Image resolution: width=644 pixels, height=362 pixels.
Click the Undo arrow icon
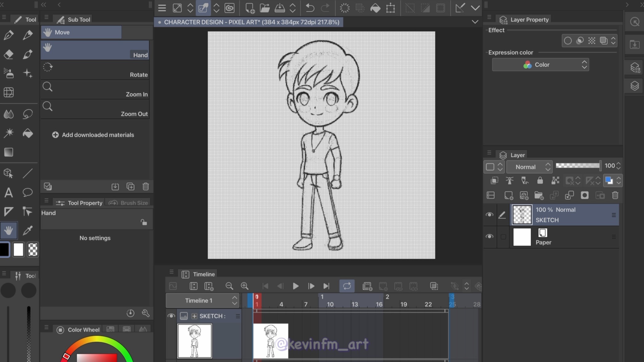pos(310,8)
